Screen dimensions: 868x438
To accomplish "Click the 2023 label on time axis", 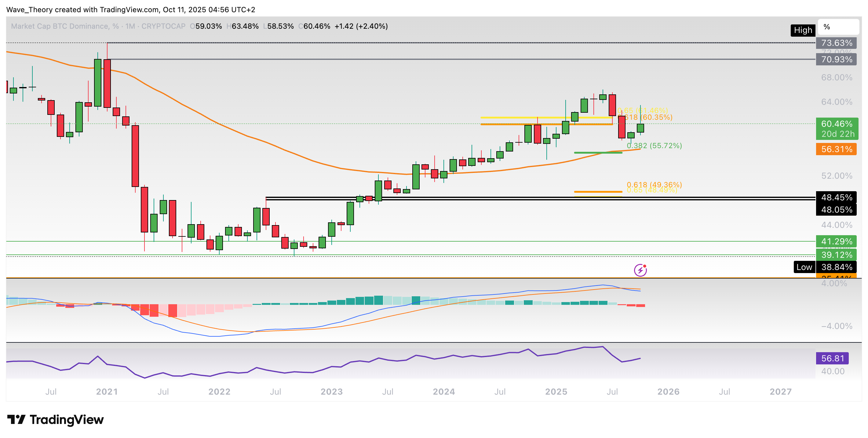I will [332, 392].
